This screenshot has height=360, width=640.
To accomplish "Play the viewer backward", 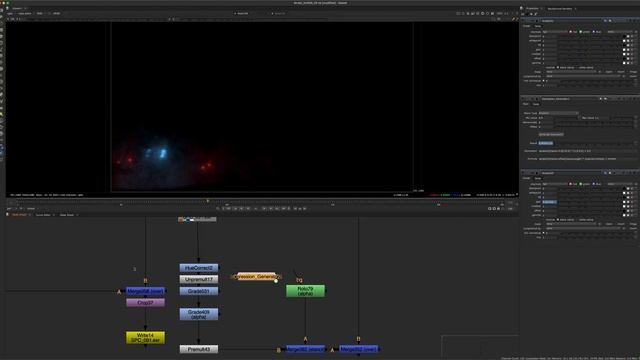I will 248,209.
